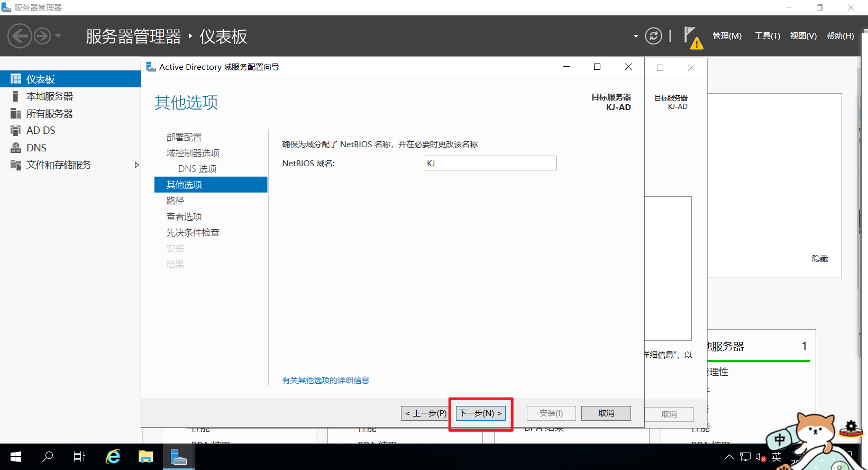
Task: Launch Internet Explorer from taskbar
Action: (x=113, y=457)
